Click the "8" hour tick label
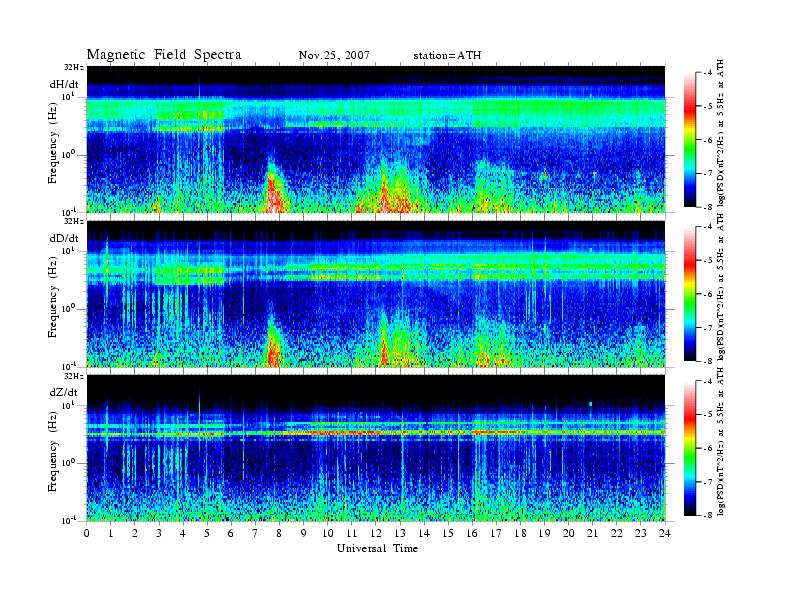This screenshot has width=792, height=612. 279,534
